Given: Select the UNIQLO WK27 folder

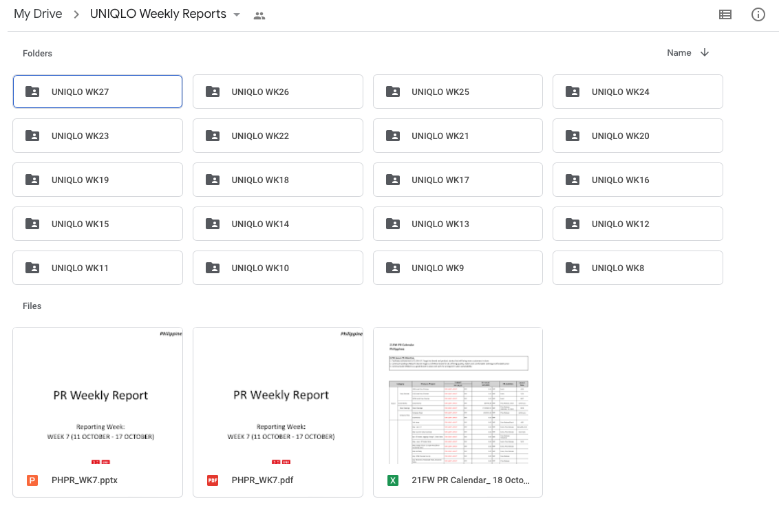Looking at the screenshot, I should tap(98, 92).
